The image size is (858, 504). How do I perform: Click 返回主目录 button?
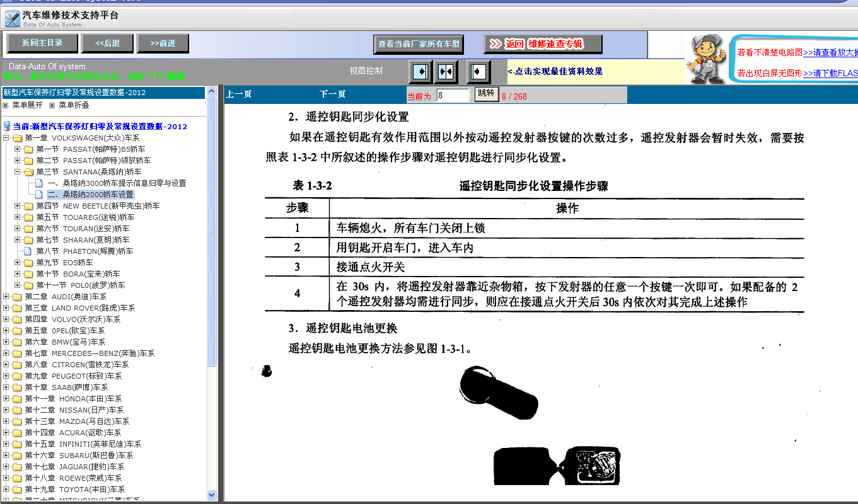[x=42, y=43]
